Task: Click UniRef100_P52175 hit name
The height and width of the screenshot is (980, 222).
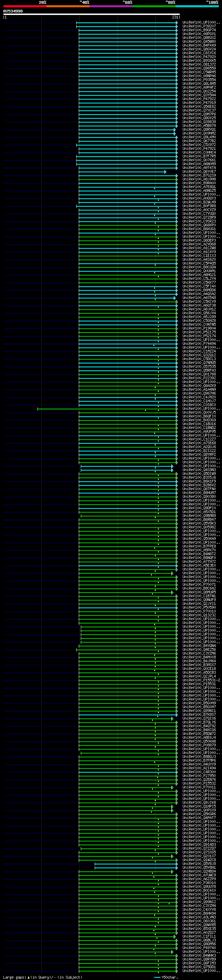Action: [199, 332]
